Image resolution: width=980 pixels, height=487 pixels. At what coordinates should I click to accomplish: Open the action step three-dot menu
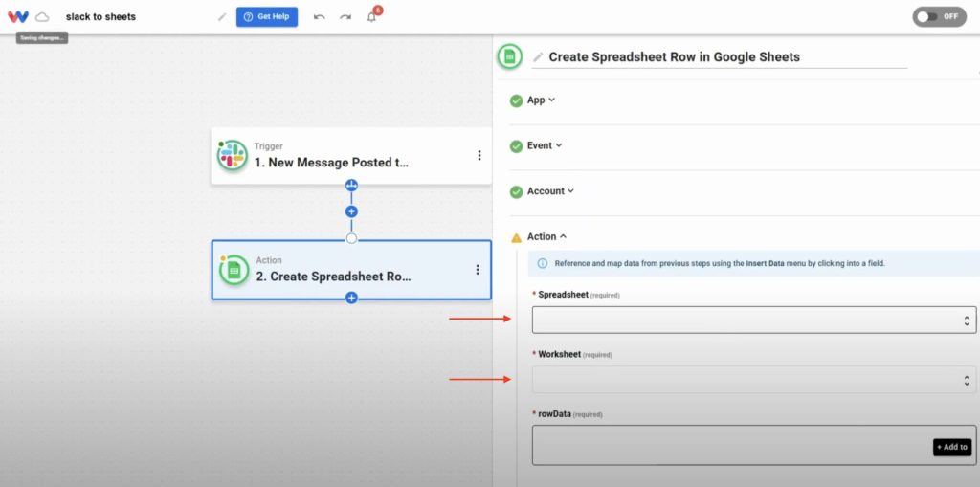tap(478, 270)
